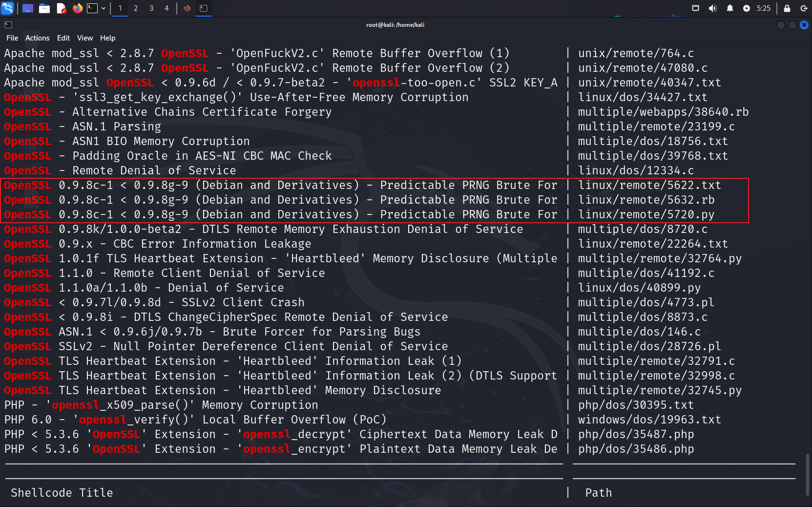Click path multiple/remote/23199.c

pos(657,127)
